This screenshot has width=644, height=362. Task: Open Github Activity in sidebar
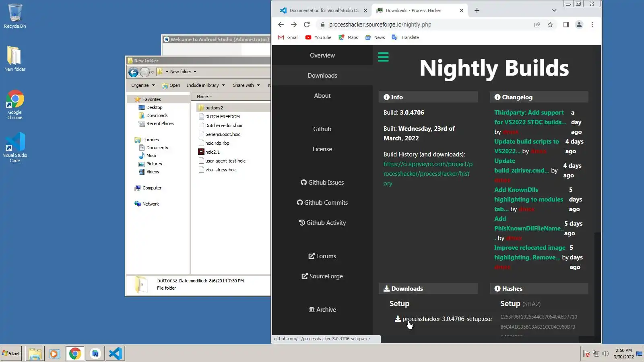[x=322, y=223]
